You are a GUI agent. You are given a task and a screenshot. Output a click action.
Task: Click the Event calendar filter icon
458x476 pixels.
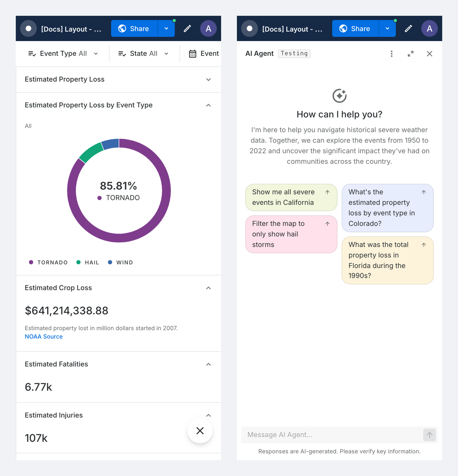(193, 54)
